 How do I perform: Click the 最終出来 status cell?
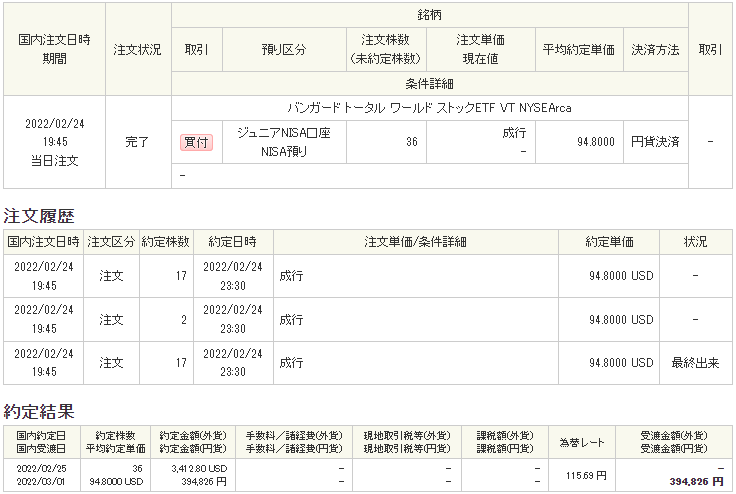[x=695, y=363]
